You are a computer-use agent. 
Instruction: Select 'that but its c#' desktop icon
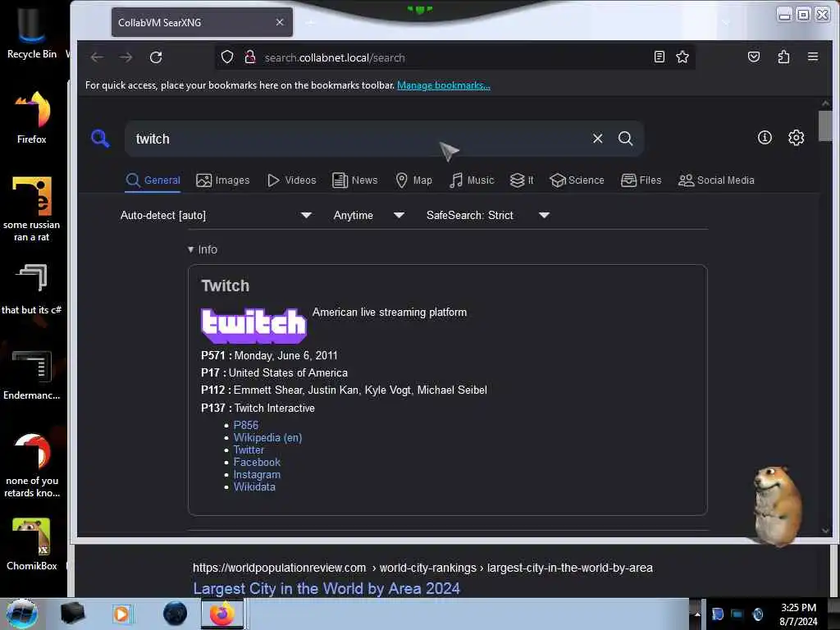pyautogui.click(x=32, y=290)
